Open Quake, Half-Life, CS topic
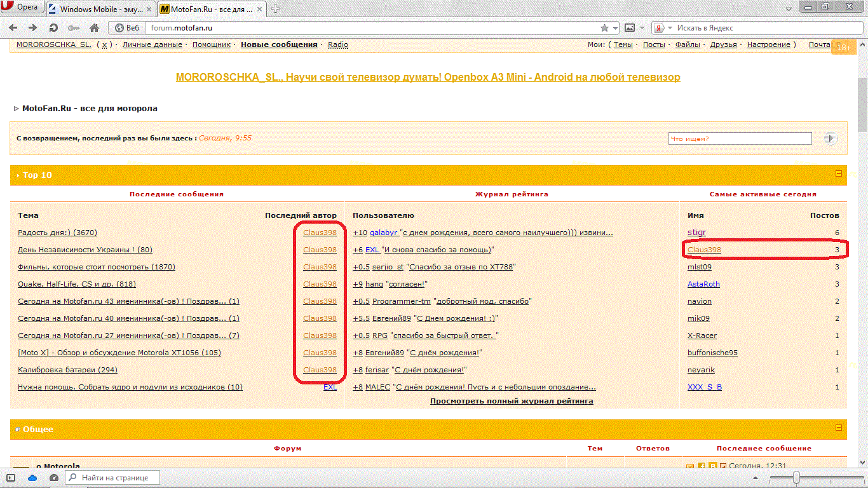This screenshot has width=868, height=488. pos(77,284)
